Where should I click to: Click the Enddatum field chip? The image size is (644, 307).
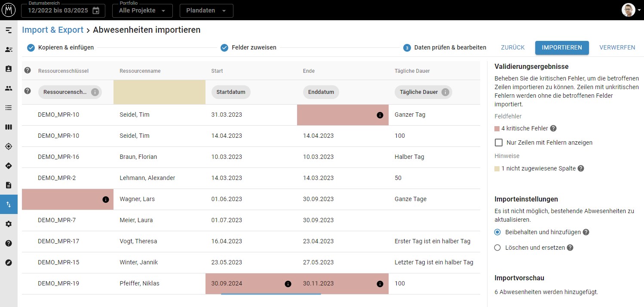(321, 92)
